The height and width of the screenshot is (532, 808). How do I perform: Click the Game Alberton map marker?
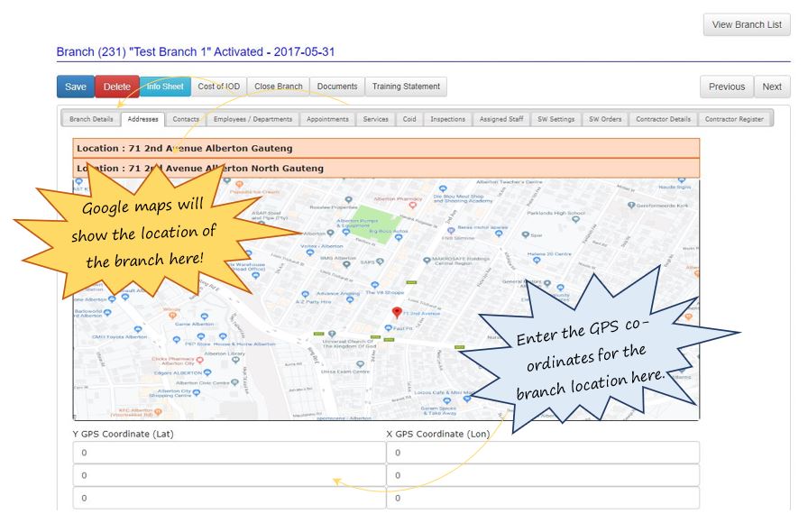(205, 316)
